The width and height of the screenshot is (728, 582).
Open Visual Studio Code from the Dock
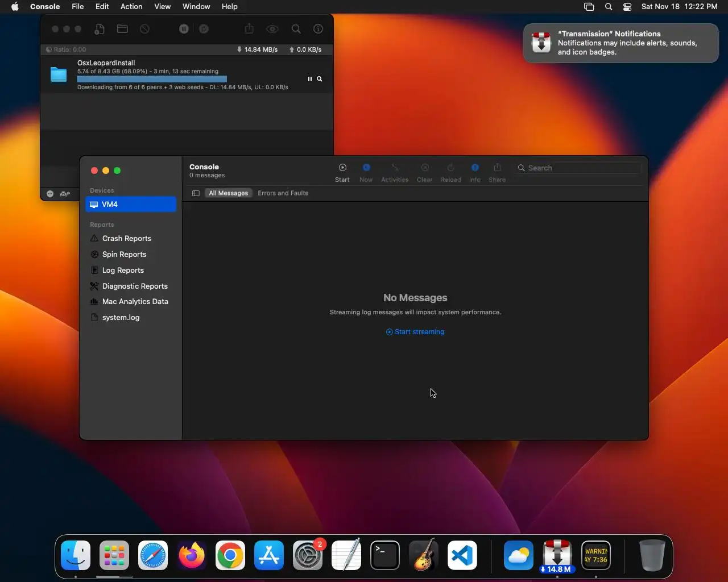(x=462, y=555)
